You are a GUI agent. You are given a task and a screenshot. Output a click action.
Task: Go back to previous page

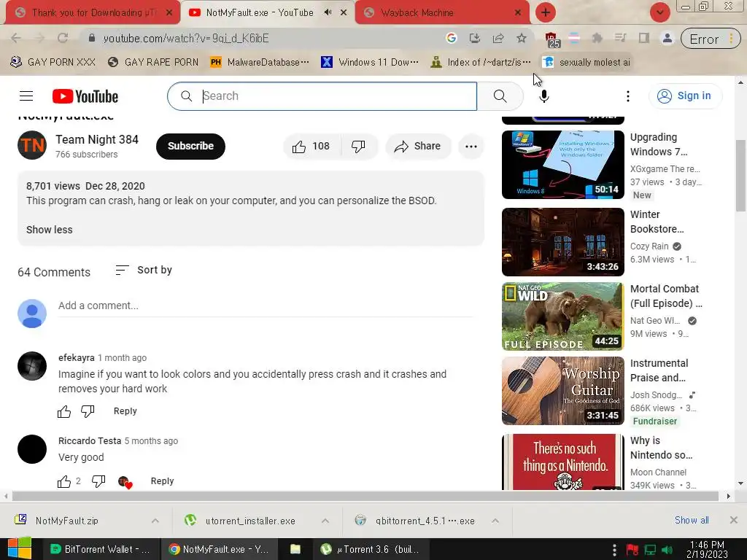click(x=16, y=38)
